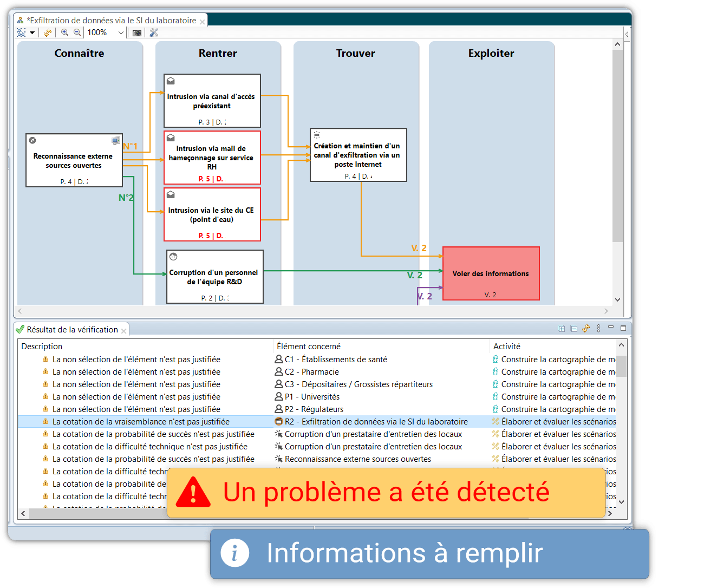Select the P1 - Universités row
The width and height of the screenshot is (704, 588).
tap(317, 397)
